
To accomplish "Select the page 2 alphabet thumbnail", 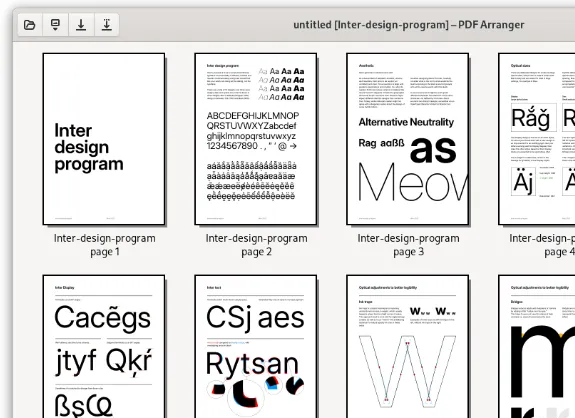I will tap(256, 139).
